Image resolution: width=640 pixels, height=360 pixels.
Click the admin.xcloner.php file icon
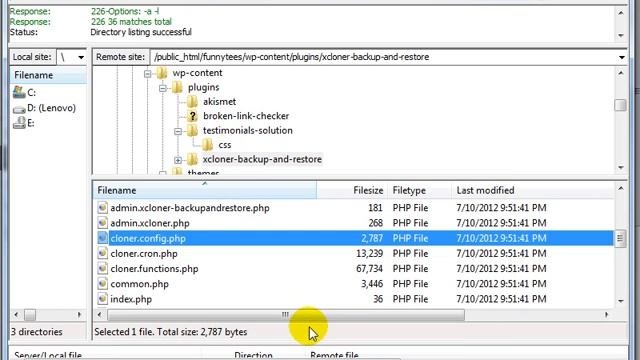point(102,223)
